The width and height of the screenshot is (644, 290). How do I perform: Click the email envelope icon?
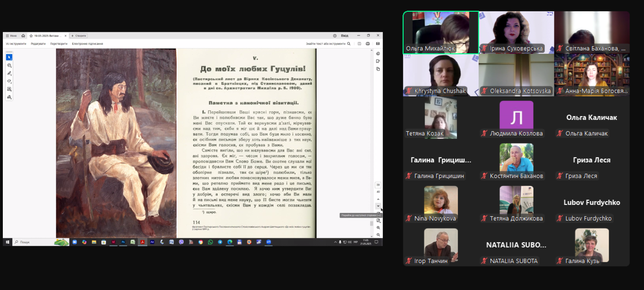coord(378,43)
